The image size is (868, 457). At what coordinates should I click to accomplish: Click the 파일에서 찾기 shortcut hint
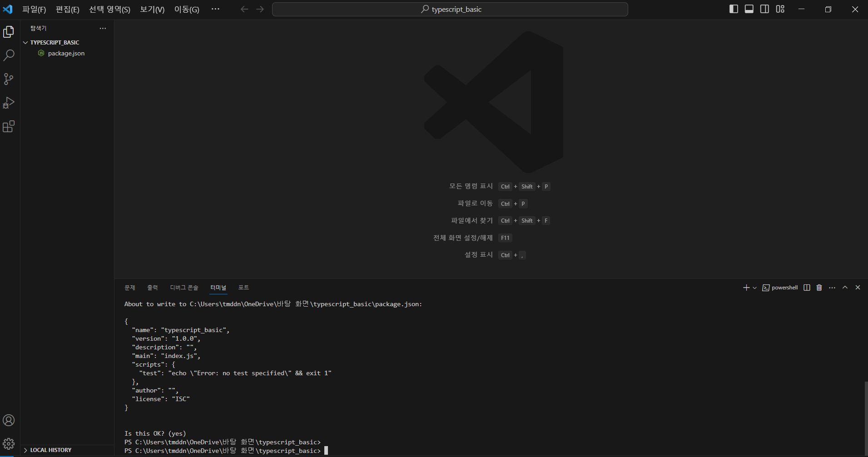tap(472, 220)
